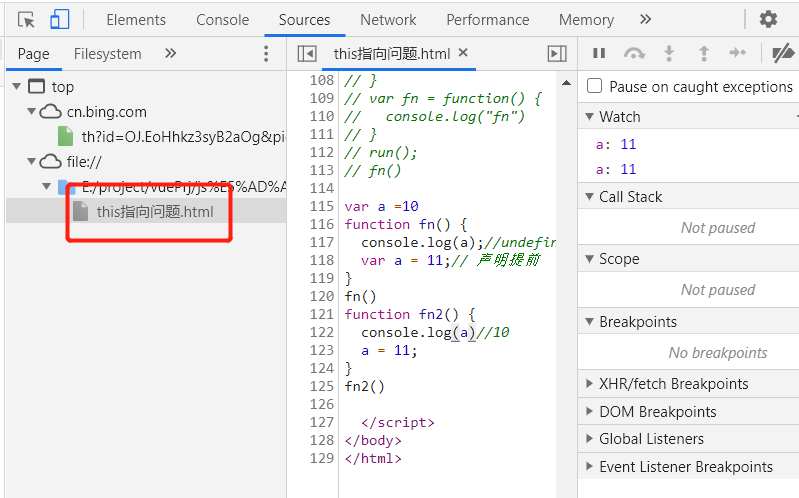Expand Global Listeners section
The image size is (799, 498).
coord(590,439)
